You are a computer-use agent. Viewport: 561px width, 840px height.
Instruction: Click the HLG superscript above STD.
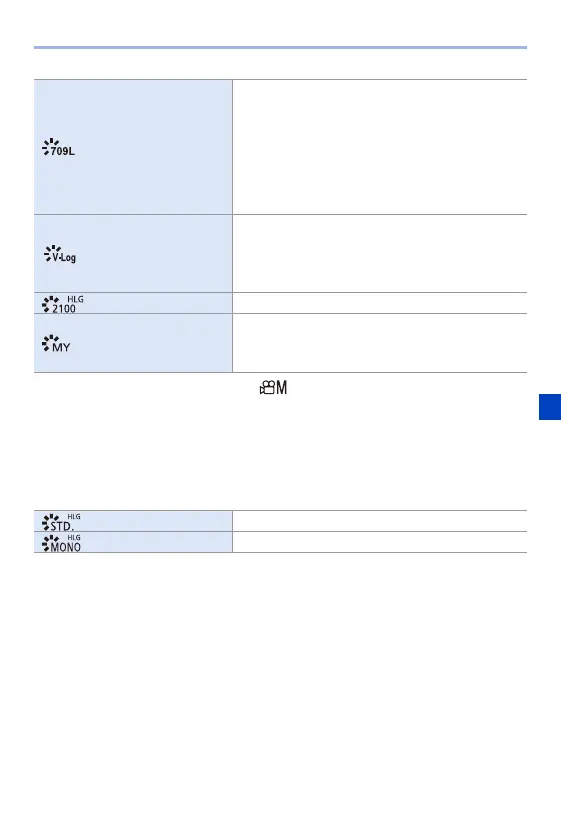(74, 516)
